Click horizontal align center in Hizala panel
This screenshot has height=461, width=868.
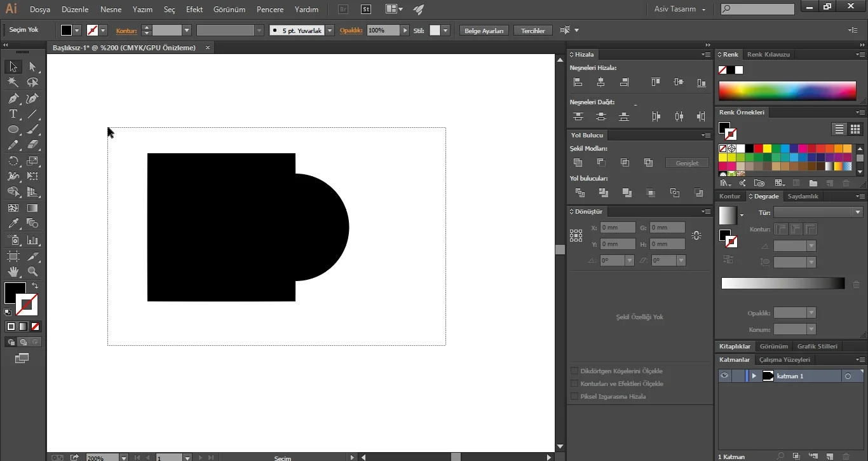click(x=600, y=82)
